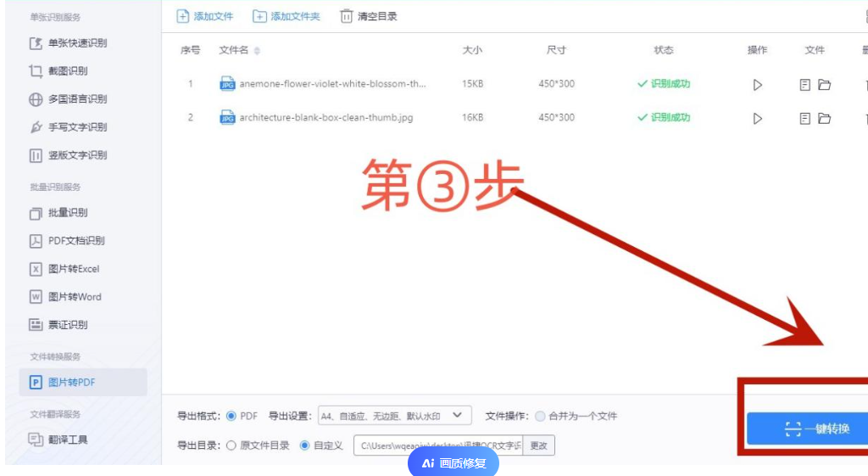
Task: Click architecture-blank-box-clean-thumb.jpg file name
Action: coord(326,117)
